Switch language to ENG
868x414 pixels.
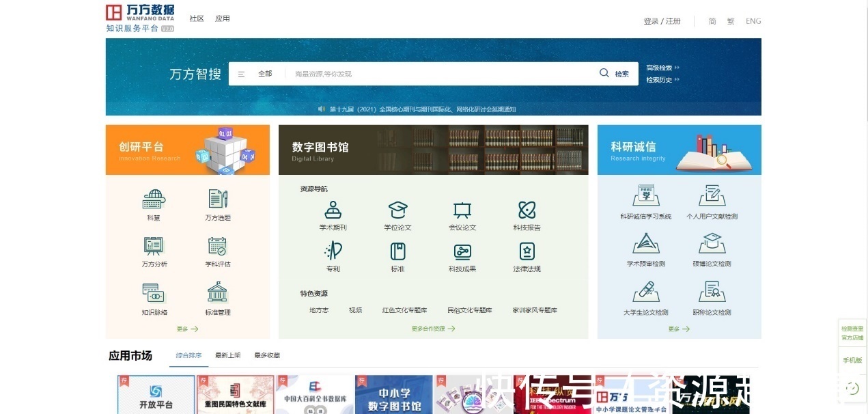[x=753, y=21]
